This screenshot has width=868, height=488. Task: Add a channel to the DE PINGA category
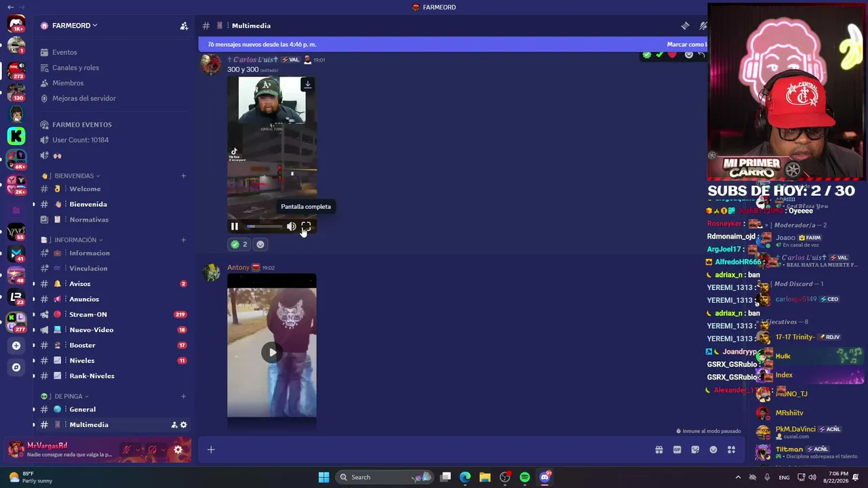(183, 396)
